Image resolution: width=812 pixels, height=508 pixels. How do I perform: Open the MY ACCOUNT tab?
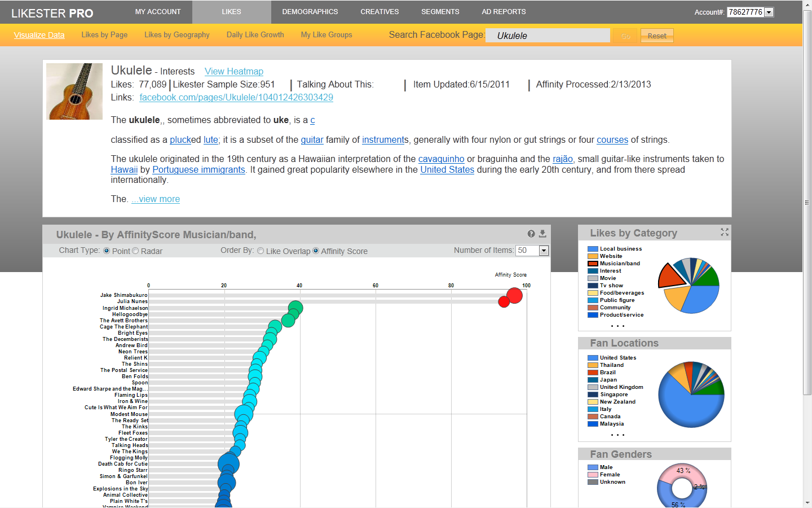[158, 12]
